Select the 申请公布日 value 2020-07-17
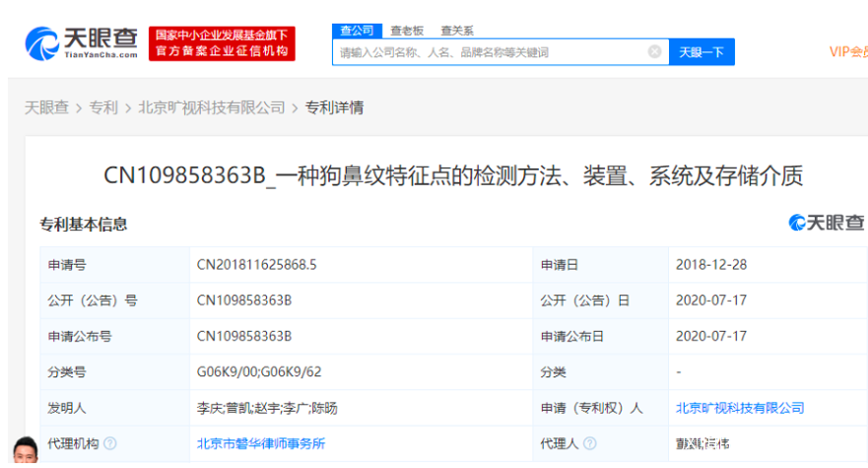The image size is (868, 468). coord(710,336)
